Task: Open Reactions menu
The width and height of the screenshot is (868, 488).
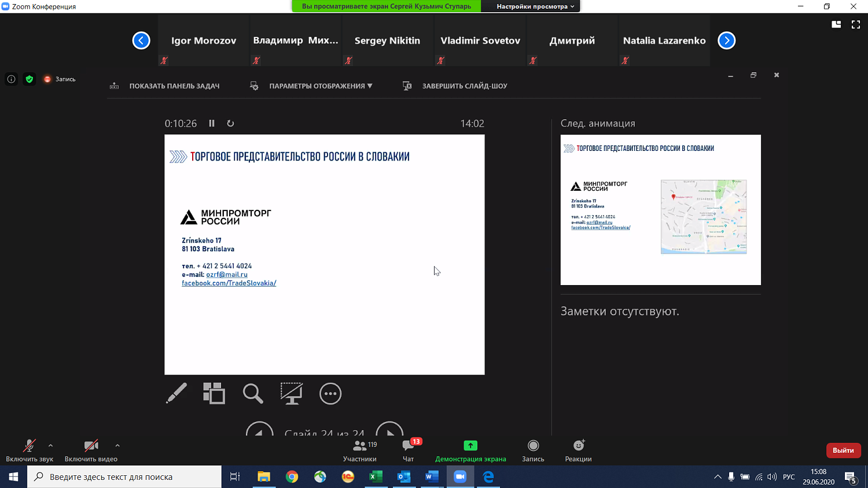Action: tap(578, 450)
